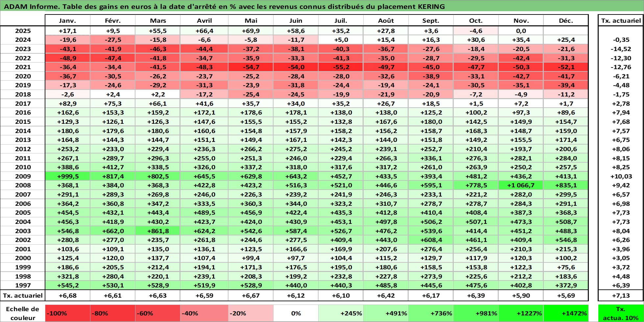Select the 1997 row label
644x322 pixels.
[23, 285]
